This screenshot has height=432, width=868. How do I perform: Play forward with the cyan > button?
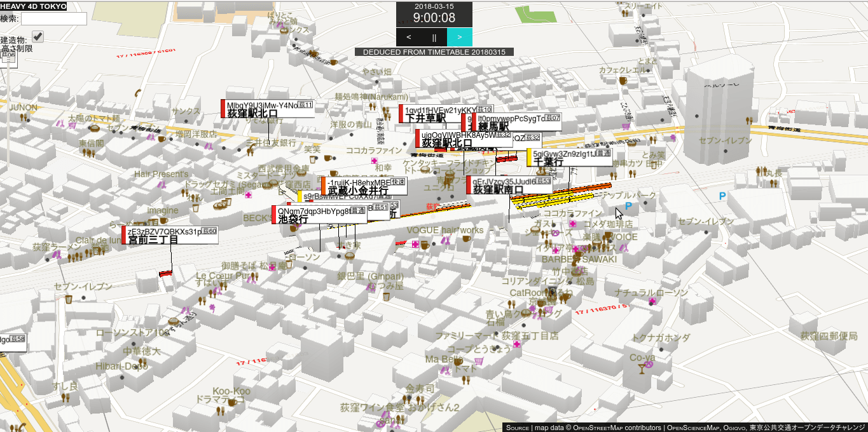coord(460,37)
